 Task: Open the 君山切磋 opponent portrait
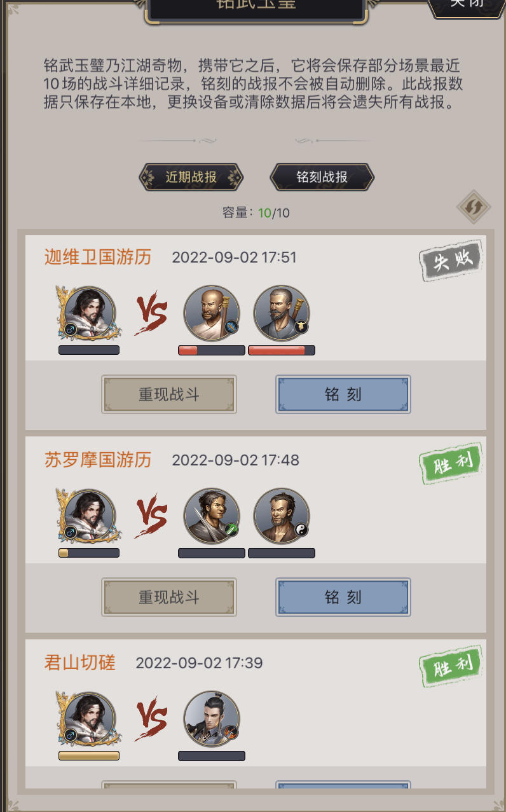pyautogui.click(x=212, y=719)
